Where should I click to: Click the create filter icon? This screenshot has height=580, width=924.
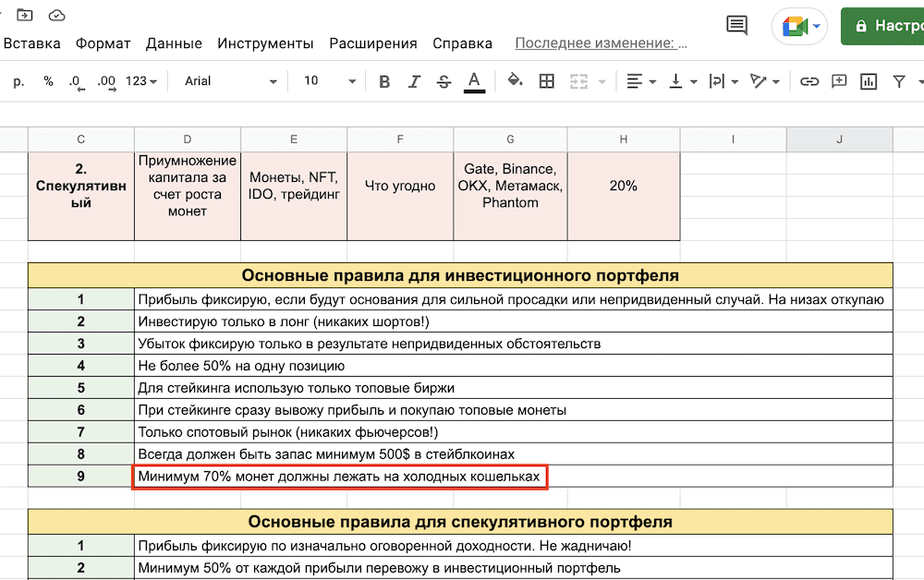click(899, 81)
